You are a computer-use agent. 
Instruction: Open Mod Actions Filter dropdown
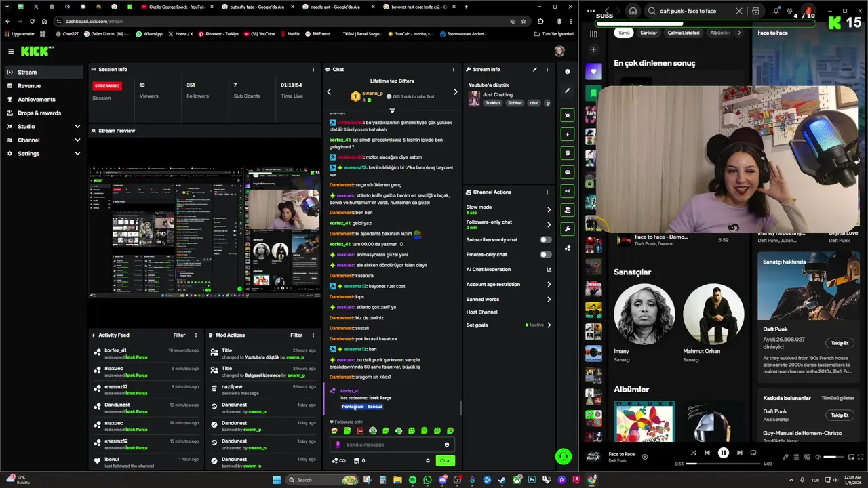coord(296,335)
